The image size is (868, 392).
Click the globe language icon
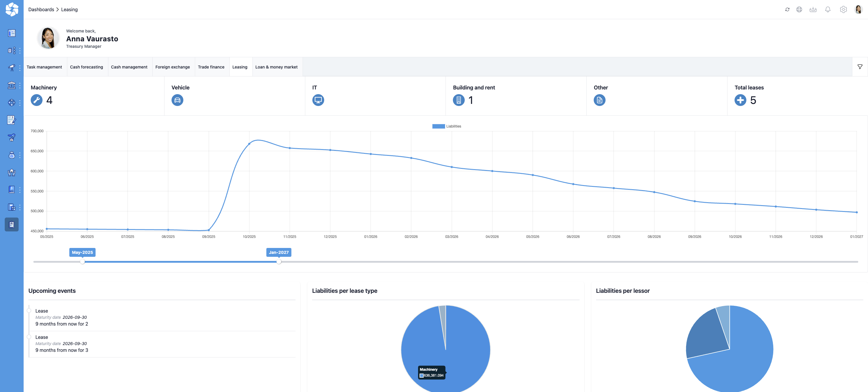coord(799,9)
